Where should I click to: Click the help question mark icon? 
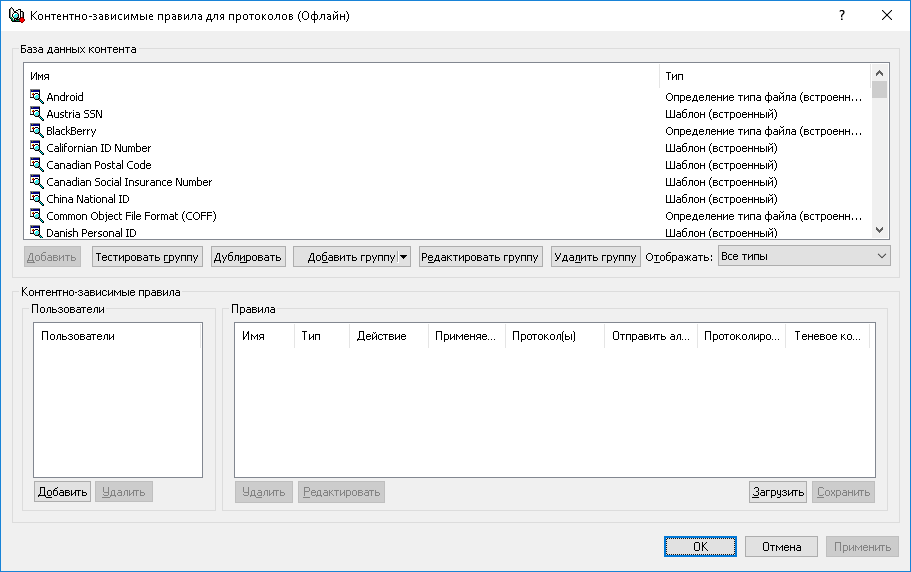[x=842, y=16]
